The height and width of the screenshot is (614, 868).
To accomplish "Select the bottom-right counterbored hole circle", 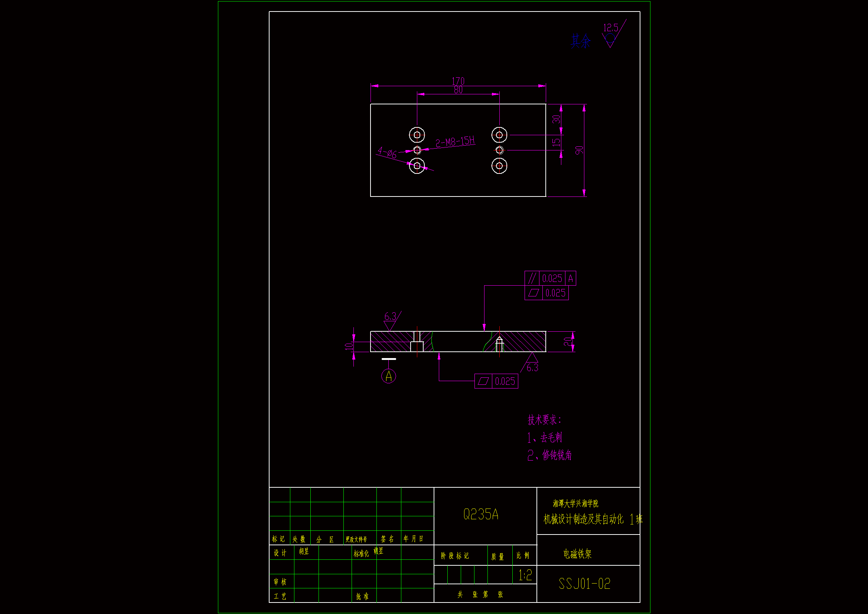I will 499,166.
